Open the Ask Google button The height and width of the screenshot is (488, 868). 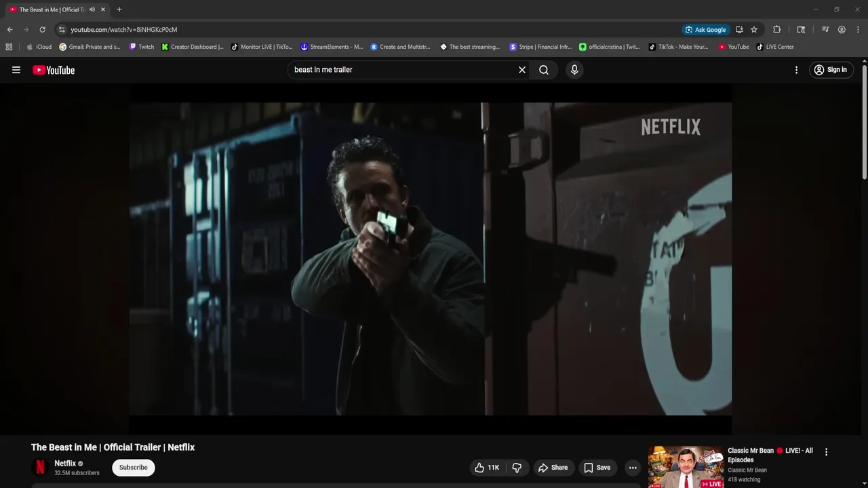pyautogui.click(x=705, y=30)
